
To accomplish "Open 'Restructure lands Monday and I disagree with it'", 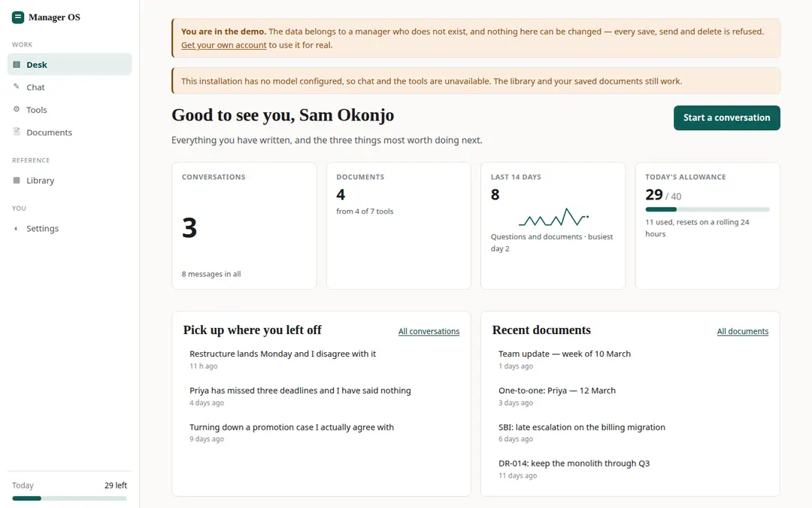I will pyautogui.click(x=321, y=359).
